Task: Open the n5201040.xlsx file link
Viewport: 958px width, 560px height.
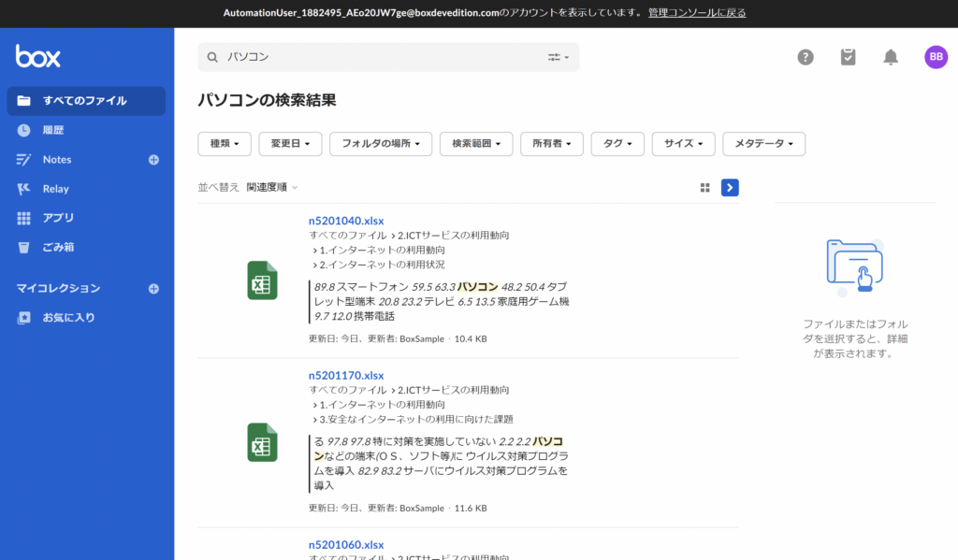Action: coord(346,221)
